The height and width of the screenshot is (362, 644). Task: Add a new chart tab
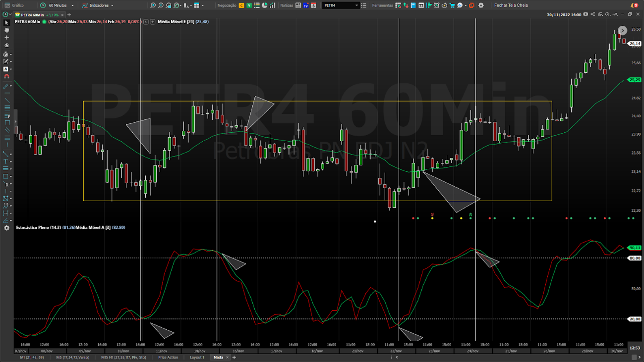point(69,15)
